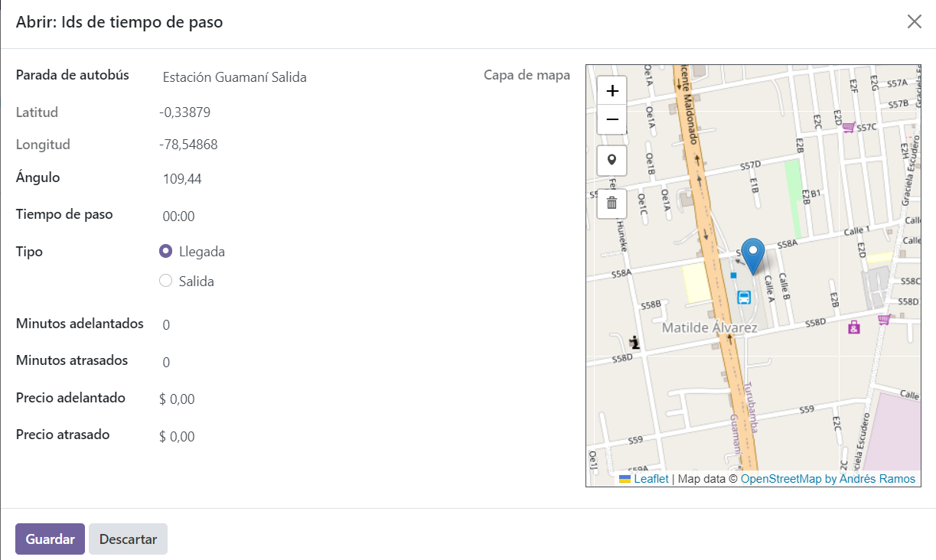This screenshot has width=936, height=560.
Task: Click the blue bus station map icon
Action: click(743, 298)
